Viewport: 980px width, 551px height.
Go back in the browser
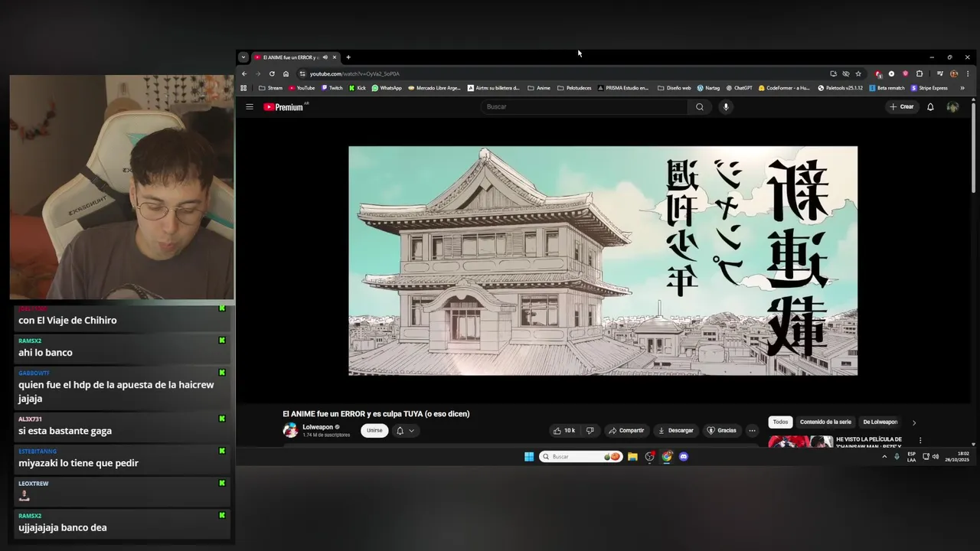[x=244, y=73]
